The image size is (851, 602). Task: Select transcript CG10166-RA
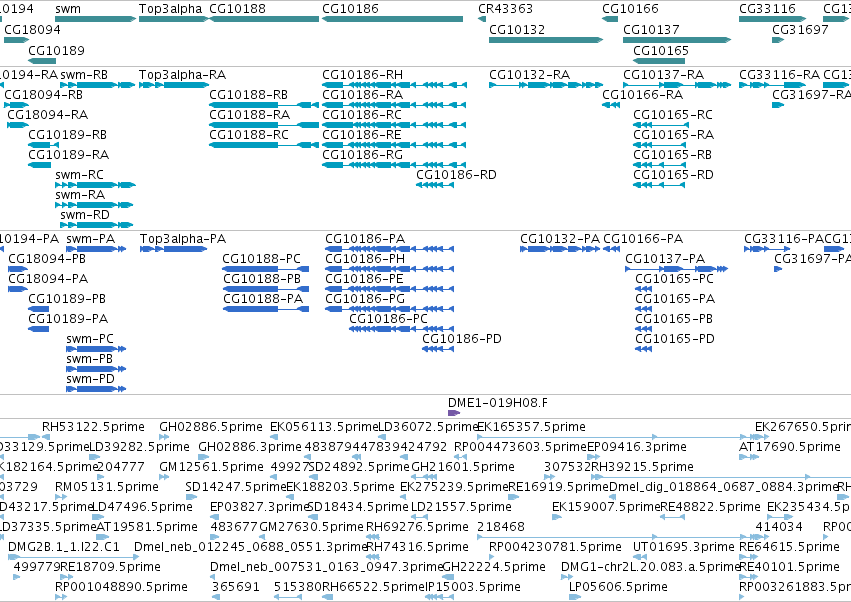(x=642, y=95)
